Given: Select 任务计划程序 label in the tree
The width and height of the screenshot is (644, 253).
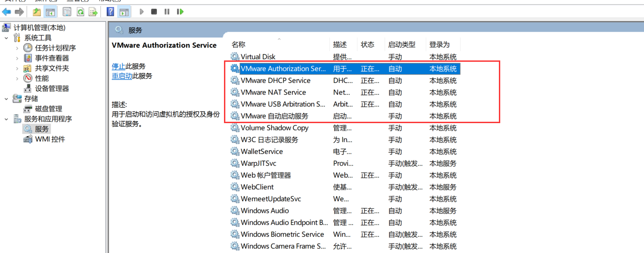Looking at the screenshot, I should [x=55, y=48].
